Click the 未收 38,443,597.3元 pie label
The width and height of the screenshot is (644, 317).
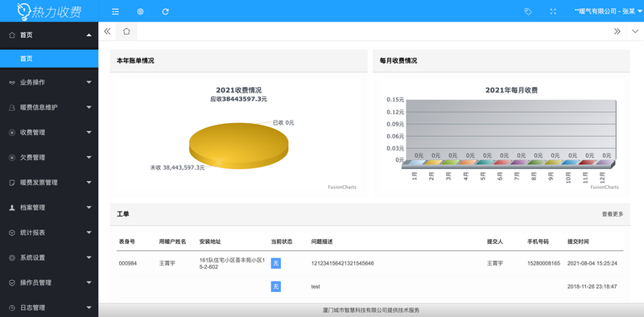177,167
